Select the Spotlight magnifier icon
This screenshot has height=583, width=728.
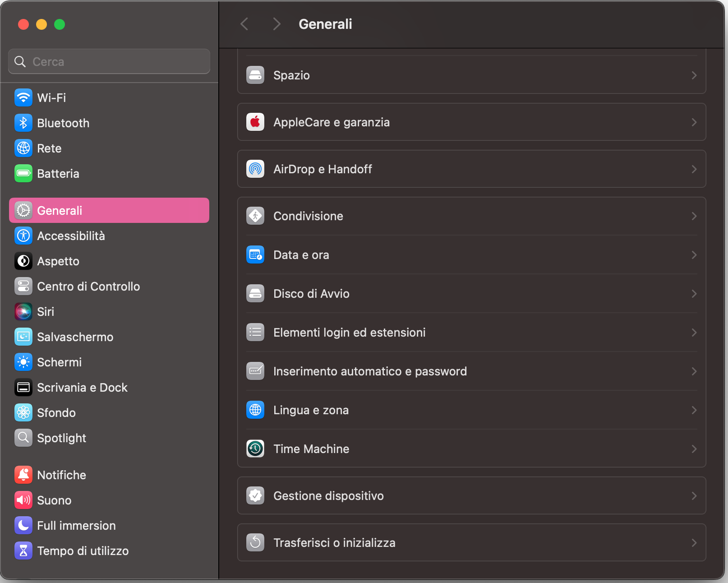pos(23,438)
